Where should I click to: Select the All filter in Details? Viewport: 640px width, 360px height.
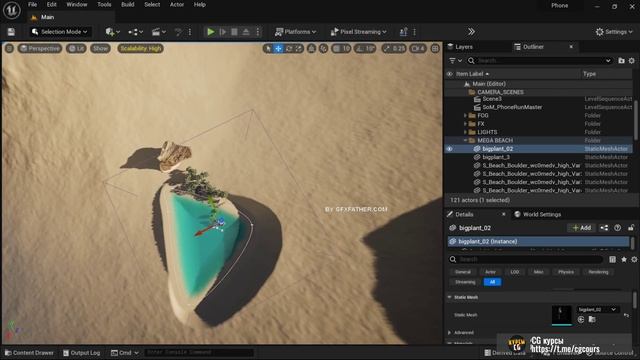[492, 282]
